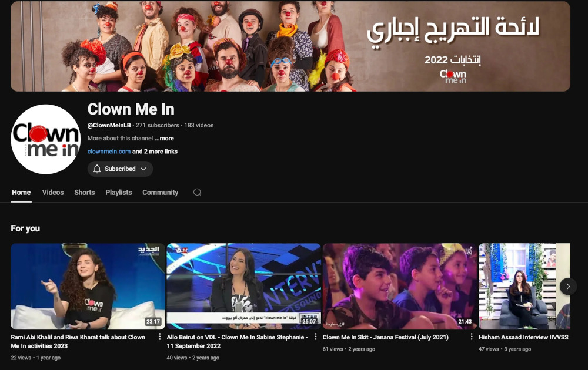
Task: Click the channel banner image
Action: tap(290, 46)
